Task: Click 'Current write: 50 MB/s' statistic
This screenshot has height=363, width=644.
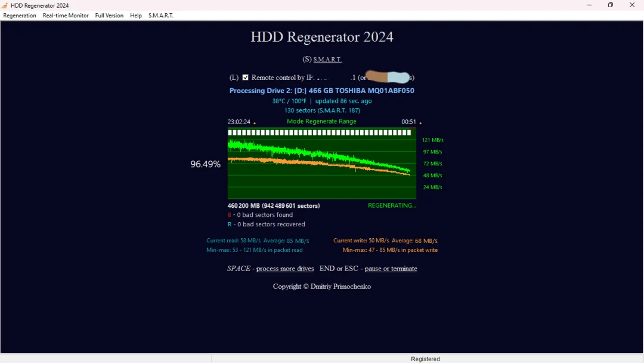Action: [361, 241]
